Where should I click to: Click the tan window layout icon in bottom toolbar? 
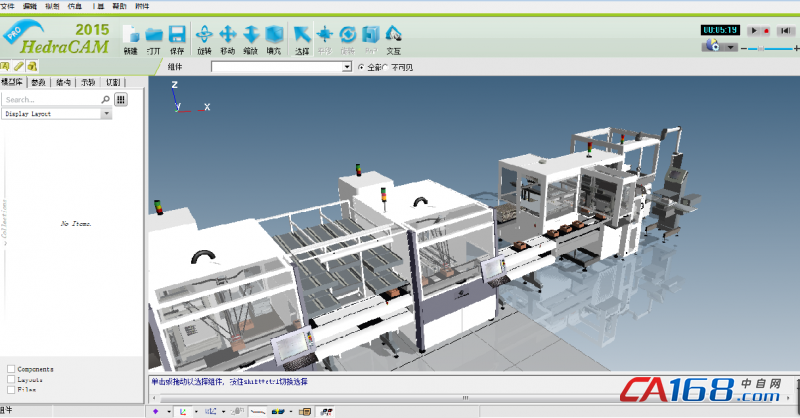305,411
